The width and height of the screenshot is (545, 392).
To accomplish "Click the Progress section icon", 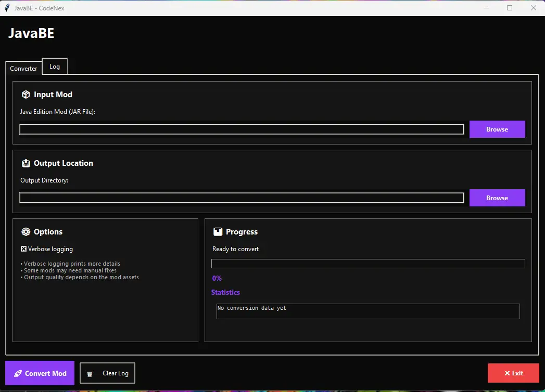I will [x=218, y=232].
